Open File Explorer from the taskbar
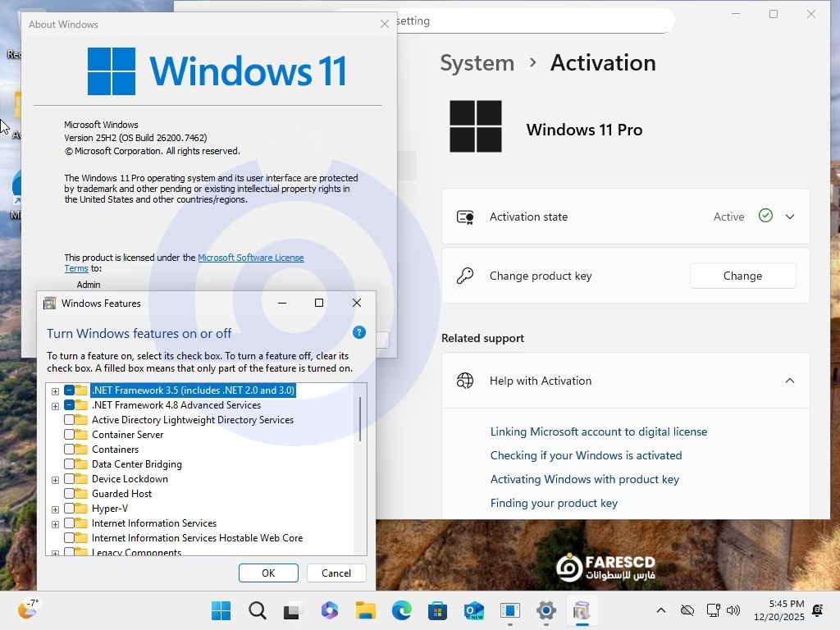This screenshot has height=630, width=840. [365, 611]
